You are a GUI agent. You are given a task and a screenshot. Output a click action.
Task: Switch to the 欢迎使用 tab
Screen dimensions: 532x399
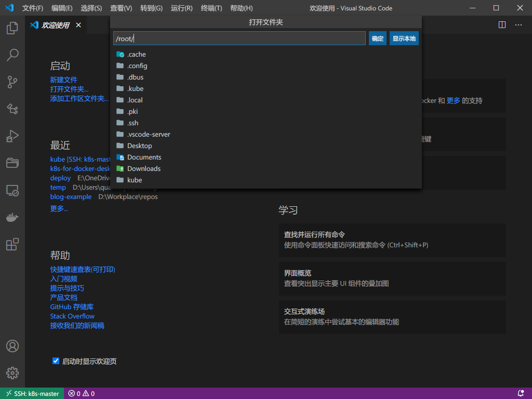pos(56,25)
